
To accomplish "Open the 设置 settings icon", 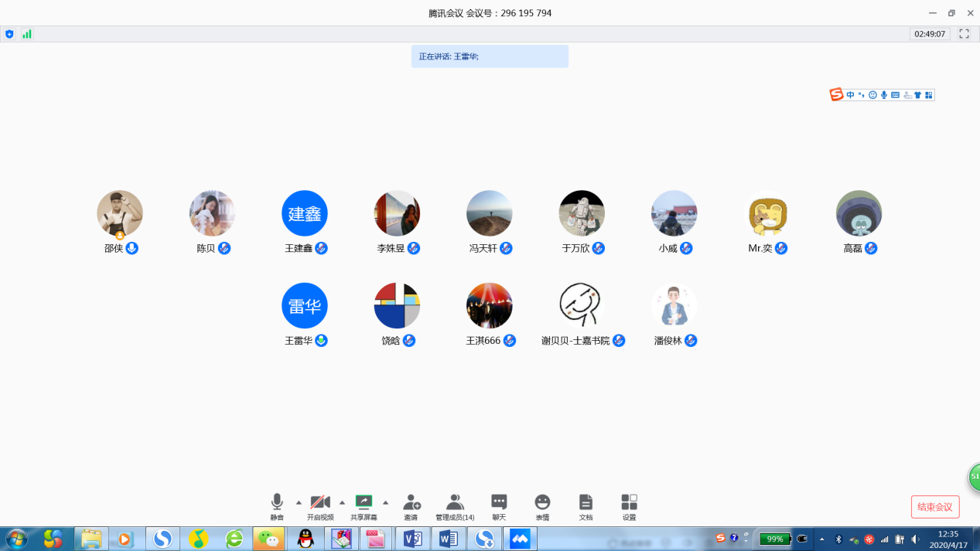I will pos(629,506).
